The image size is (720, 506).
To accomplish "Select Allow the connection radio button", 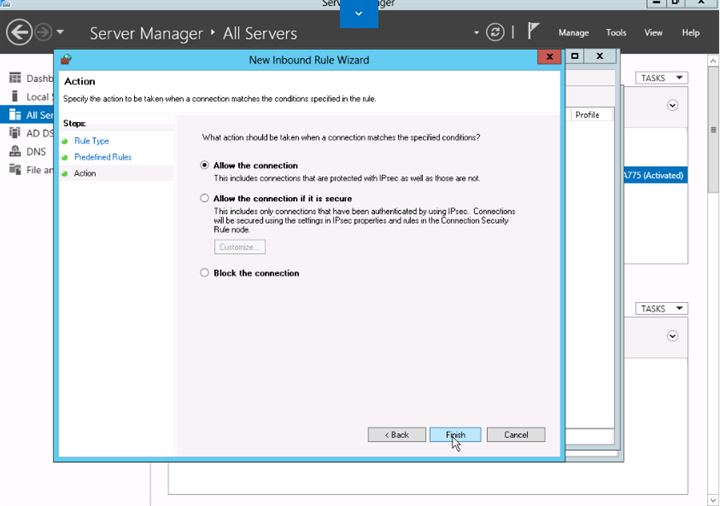I will click(x=204, y=165).
